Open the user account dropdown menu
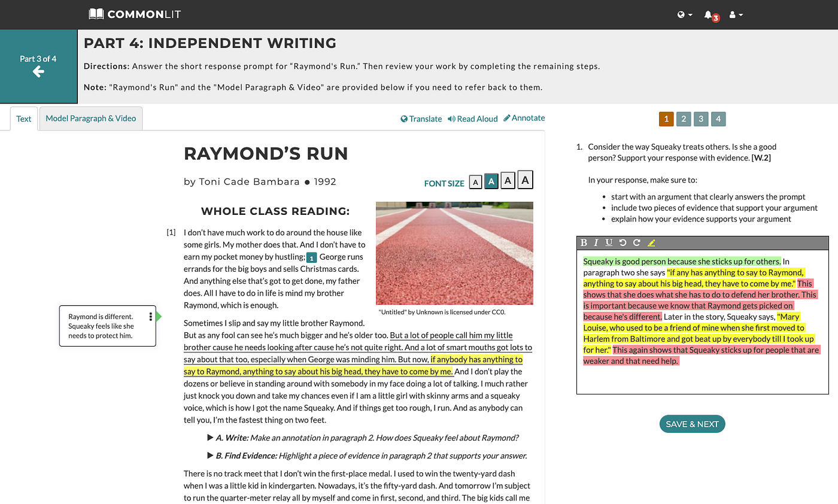The width and height of the screenshot is (838, 504). coord(736,14)
